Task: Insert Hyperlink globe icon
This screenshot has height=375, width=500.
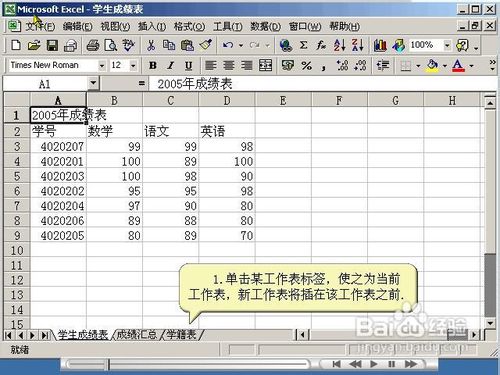Action: pos(286,45)
